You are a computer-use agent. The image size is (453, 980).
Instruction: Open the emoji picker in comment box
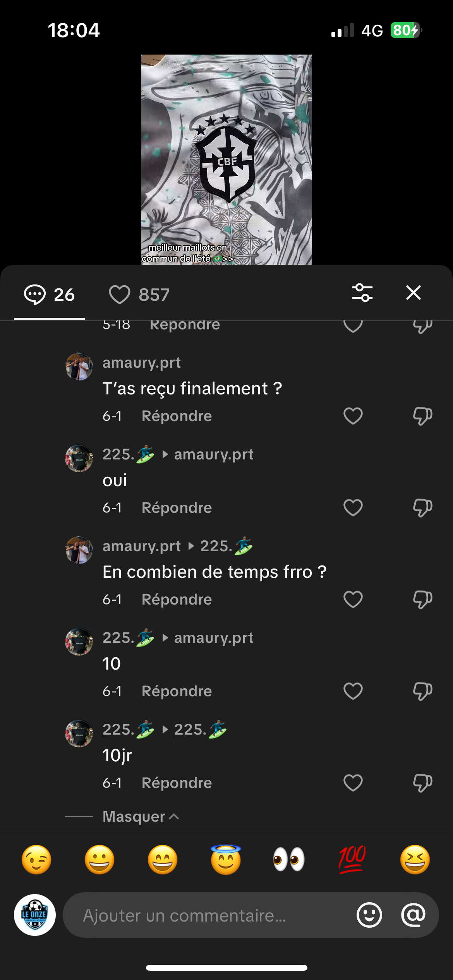369,915
